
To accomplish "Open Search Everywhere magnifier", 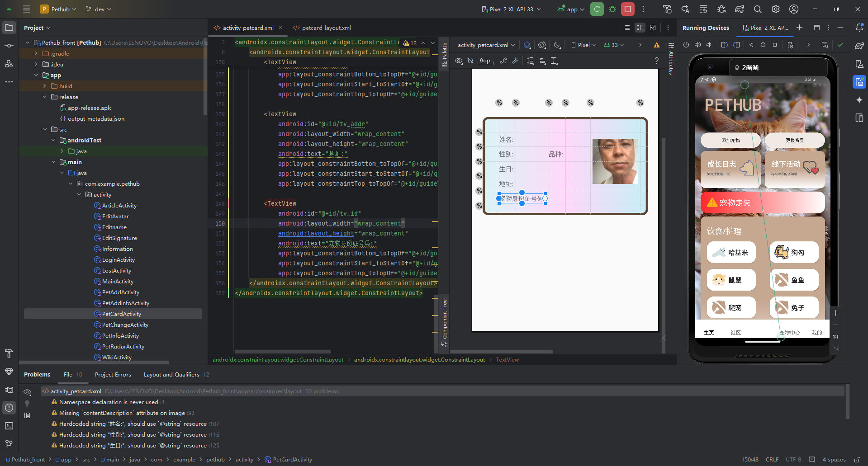I will click(x=758, y=9).
